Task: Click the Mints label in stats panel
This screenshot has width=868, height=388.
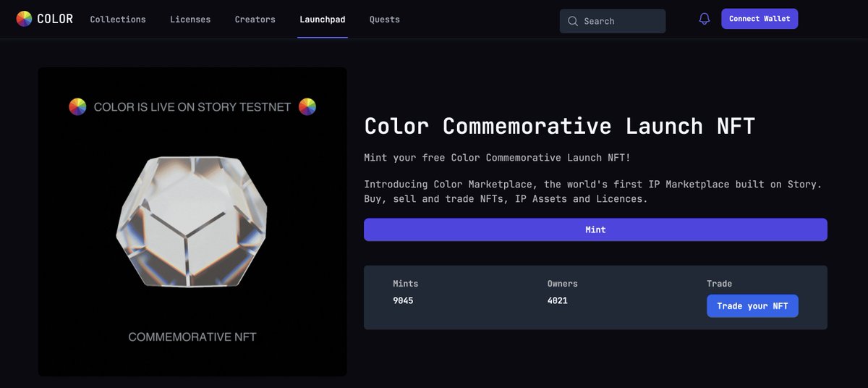Action: coord(406,284)
